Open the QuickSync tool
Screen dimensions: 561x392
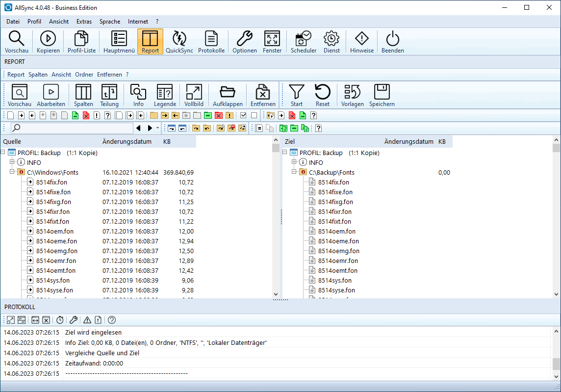tap(179, 42)
